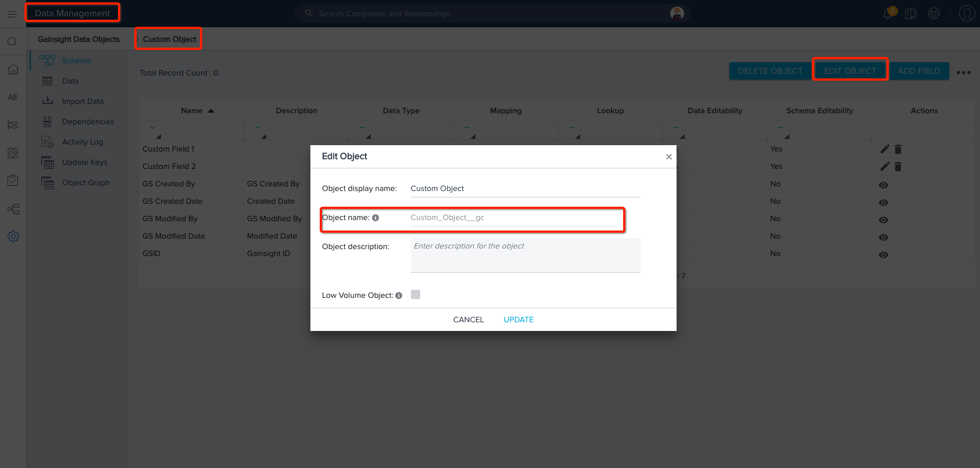Screen dimensions: 980x468
Task: View the GS Modified By field eye icon
Action: point(884,220)
